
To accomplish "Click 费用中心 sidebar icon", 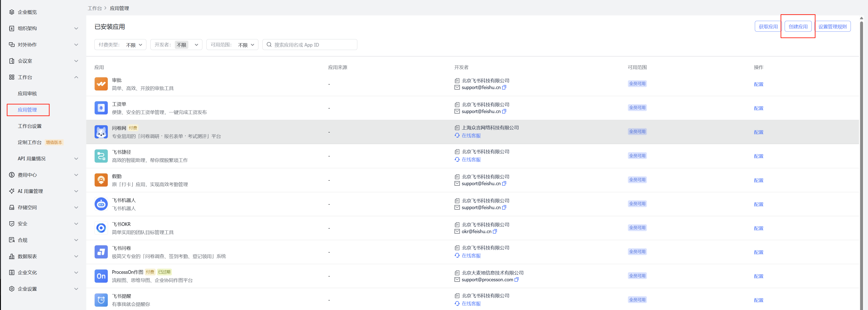I will (12, 175).
